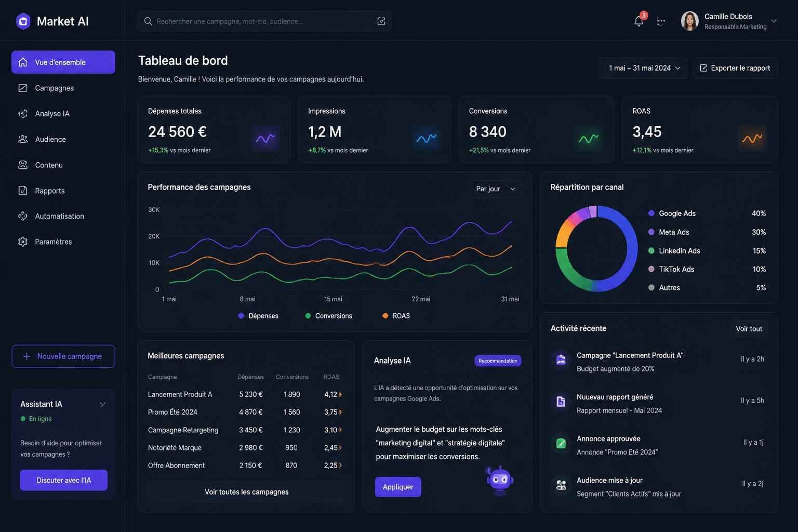Expand Offre Abonnement row arrow
This screenshot has width=798, height=532.
(340, 465)
